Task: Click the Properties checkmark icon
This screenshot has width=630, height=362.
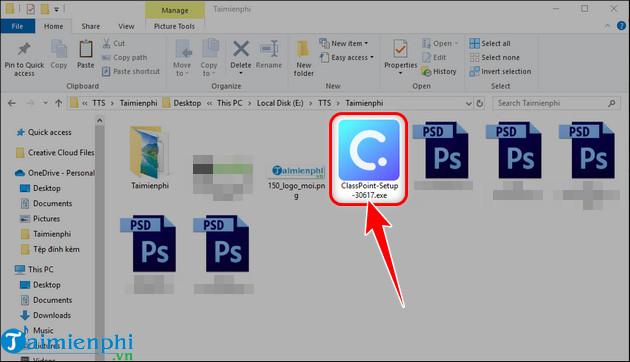Action: tap(401, 49)
